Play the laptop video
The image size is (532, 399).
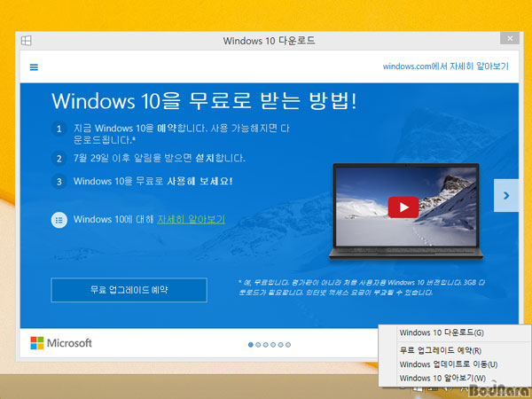[x=403, y=207]
